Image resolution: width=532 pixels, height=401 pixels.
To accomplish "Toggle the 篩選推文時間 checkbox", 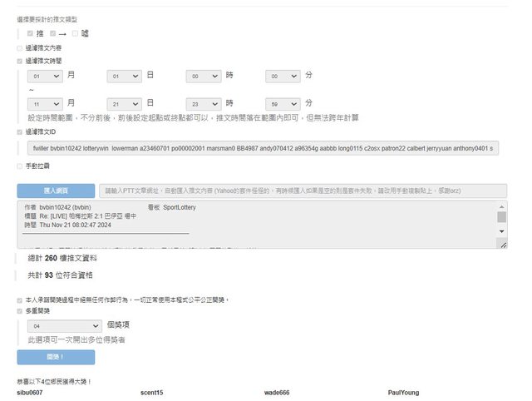I will (20, 61).
